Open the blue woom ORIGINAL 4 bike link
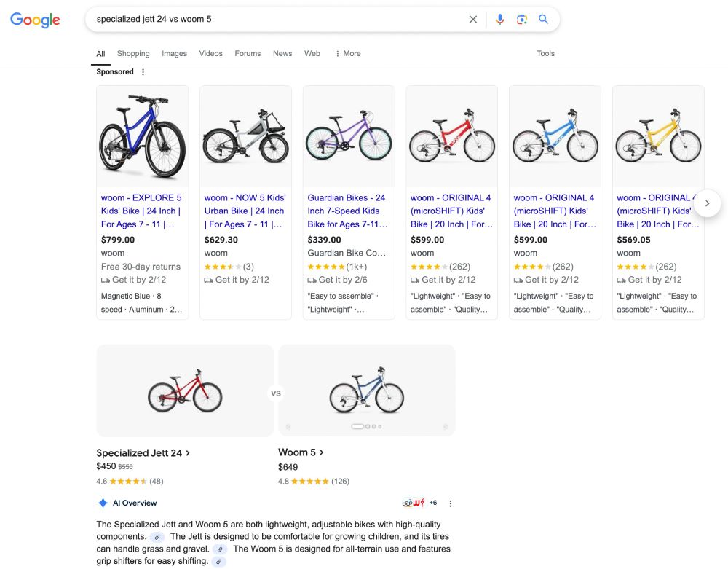 click(555, 211)
